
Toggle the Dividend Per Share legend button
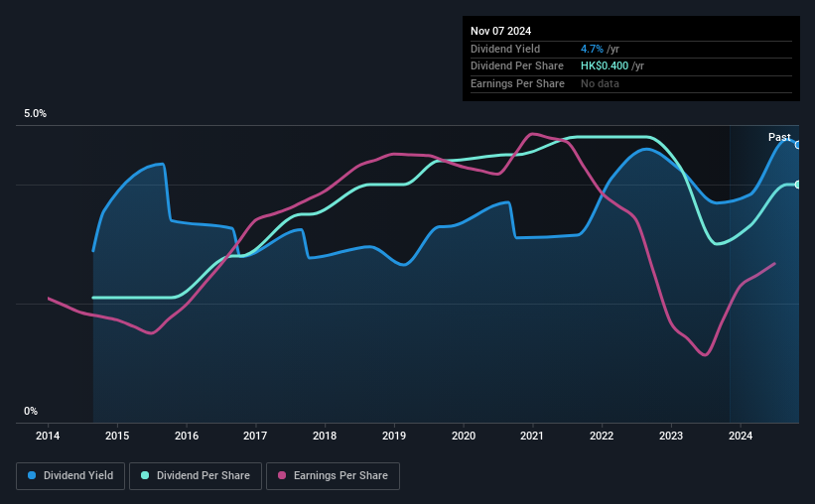(196, 476)
